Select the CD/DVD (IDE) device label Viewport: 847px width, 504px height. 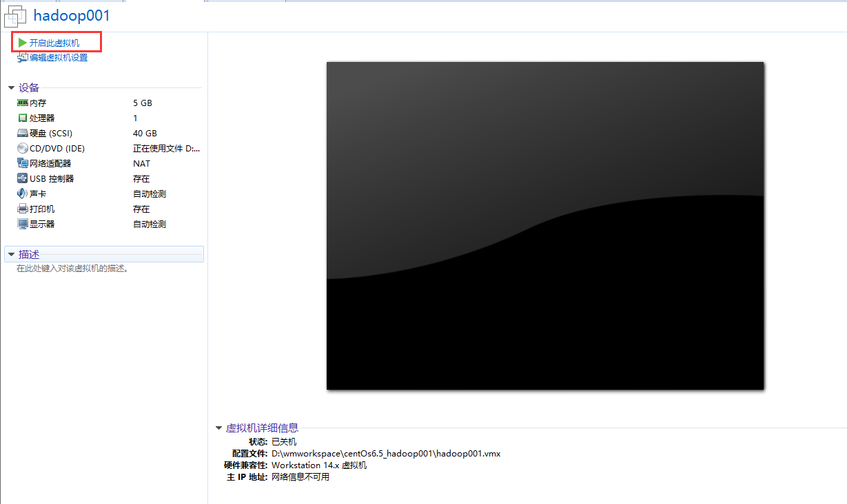pyautogui.click(x=57, y=148)
